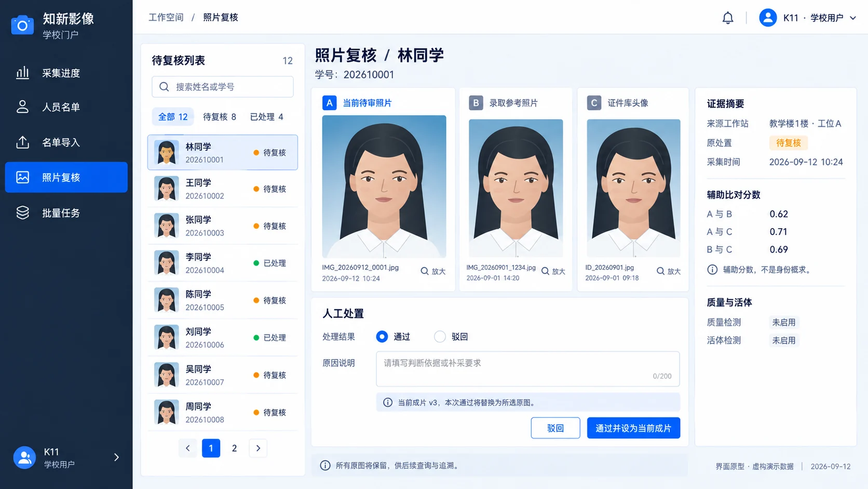Focus the 搜索姓名或学号 search field

point(223,87)
